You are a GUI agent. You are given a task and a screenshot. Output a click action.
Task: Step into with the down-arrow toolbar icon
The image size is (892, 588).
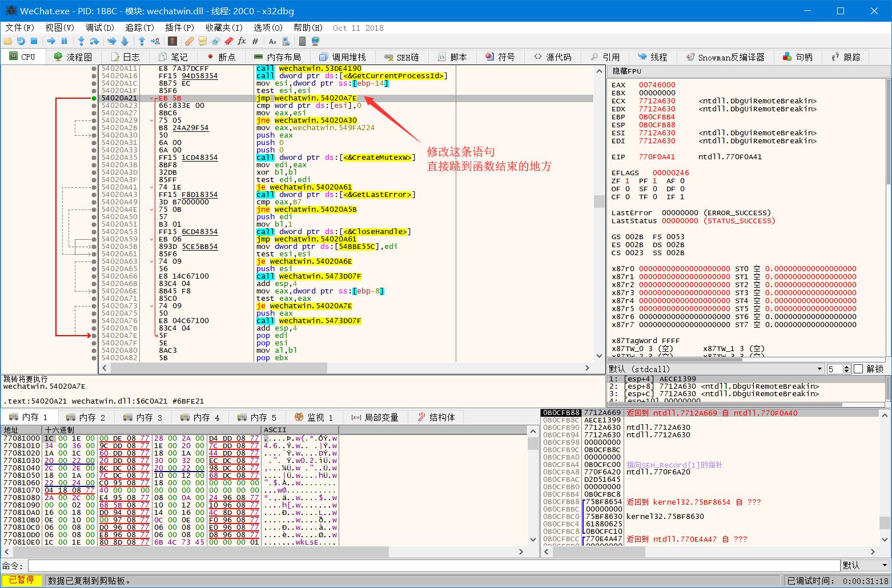pos(81,41)
